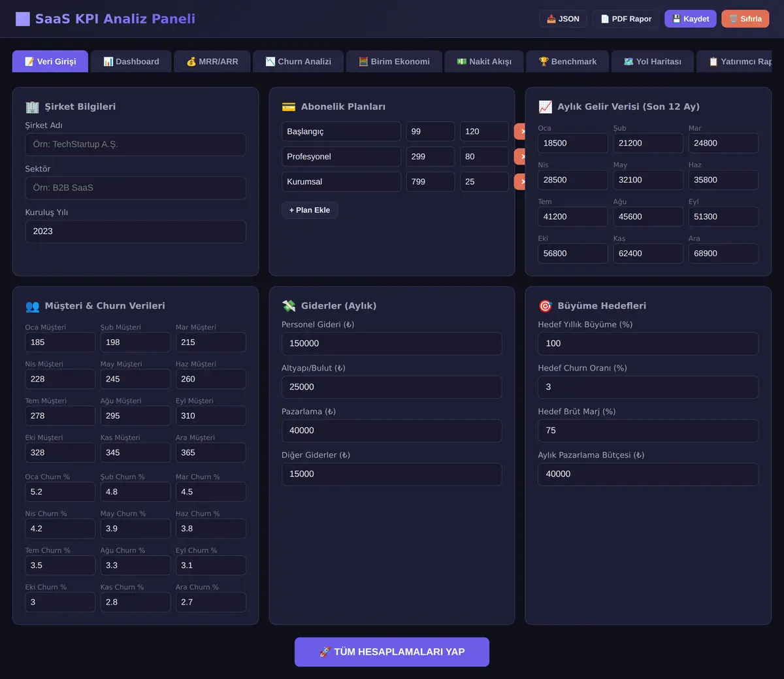784x679 pixels.
Task: Select the Ara Müşteri field
Action: click(x=210, y=453)
